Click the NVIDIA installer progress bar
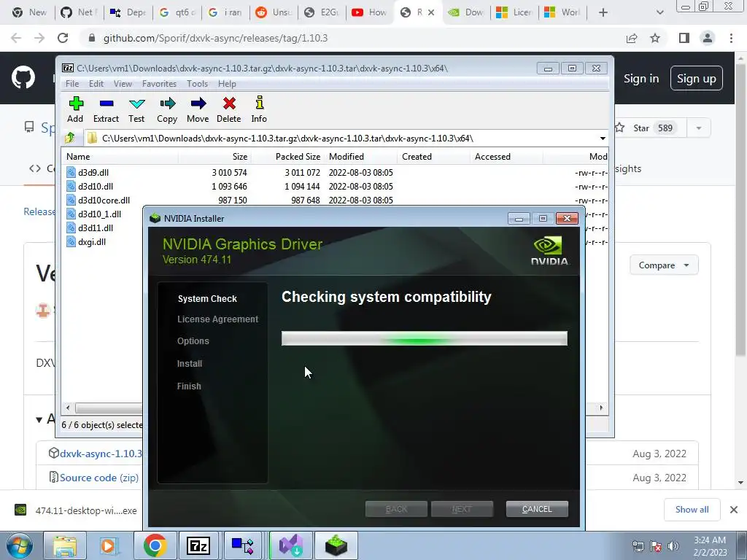 (424, 338)
